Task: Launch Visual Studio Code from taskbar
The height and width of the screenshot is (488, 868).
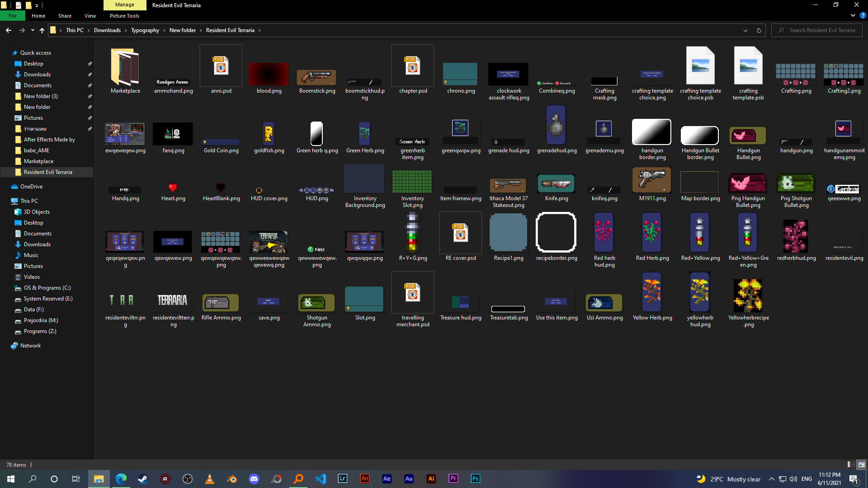Action: pyautogui.click(x=320, y=479)
